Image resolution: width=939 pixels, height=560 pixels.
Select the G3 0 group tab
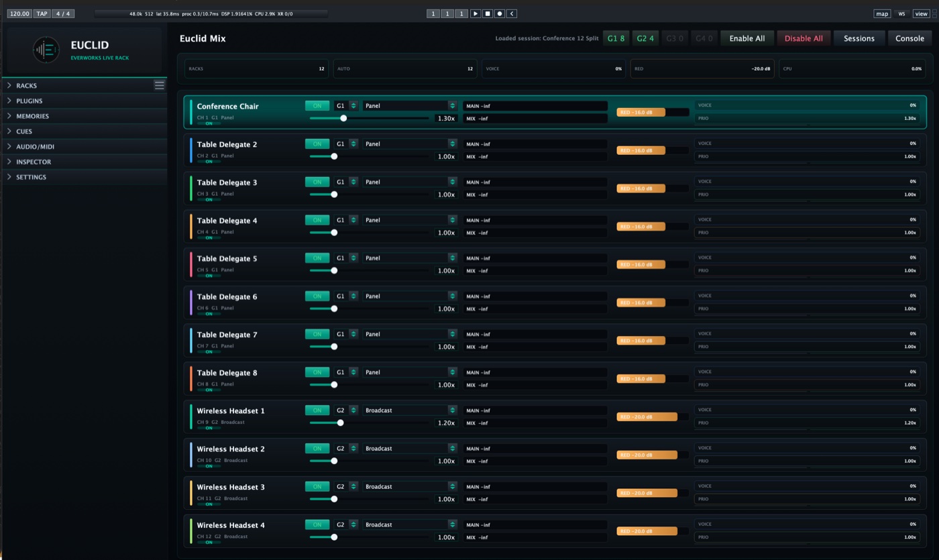click(x=674, y=38)
